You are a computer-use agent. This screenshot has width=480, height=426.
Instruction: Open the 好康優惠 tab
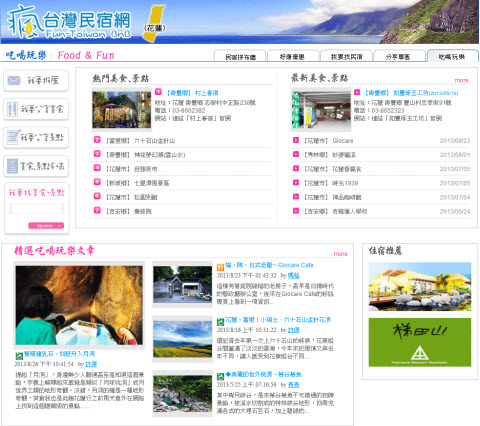point(292,56)
